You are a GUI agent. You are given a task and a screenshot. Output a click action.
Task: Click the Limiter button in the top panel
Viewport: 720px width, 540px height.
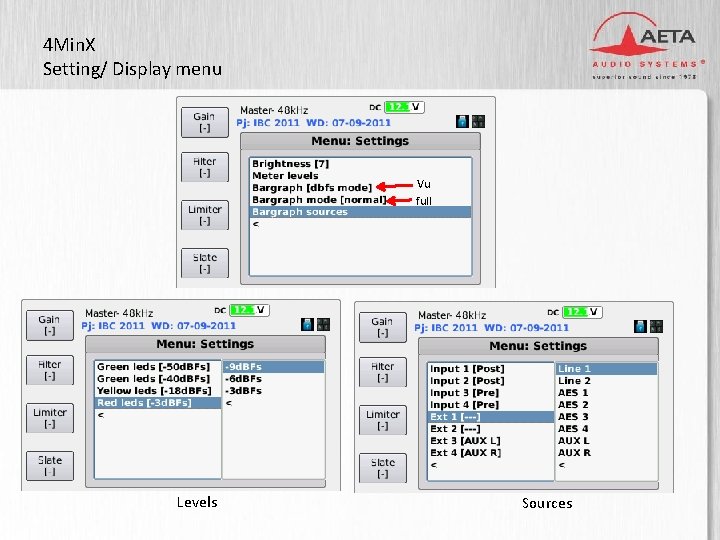pyautogui.click(x=205, y=215)
